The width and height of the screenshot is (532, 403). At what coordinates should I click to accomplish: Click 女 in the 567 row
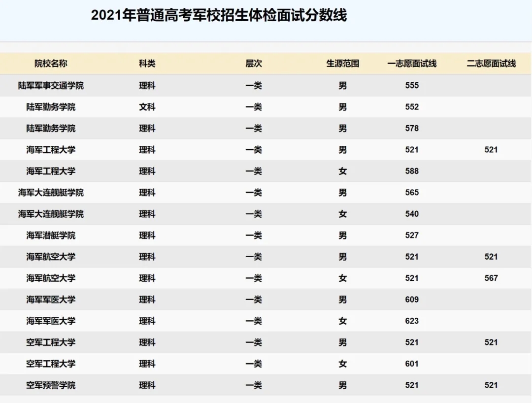(343, 278)
